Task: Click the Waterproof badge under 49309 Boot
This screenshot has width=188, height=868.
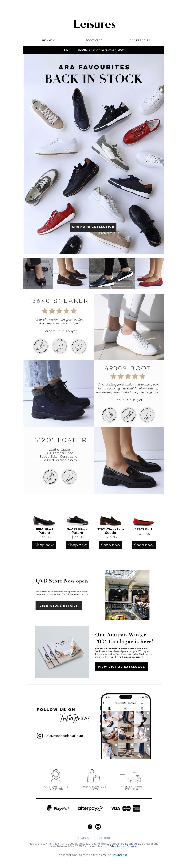Action: pos(109,415)
